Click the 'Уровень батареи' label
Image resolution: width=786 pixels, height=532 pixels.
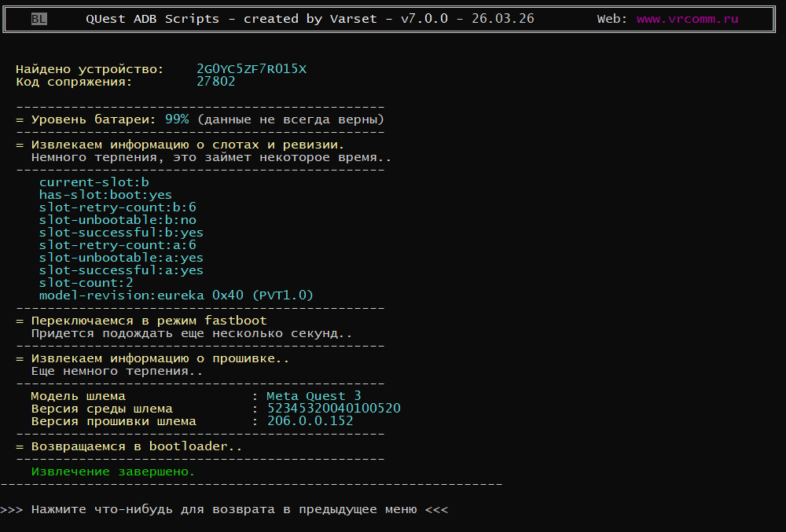(x=94, y=119)
